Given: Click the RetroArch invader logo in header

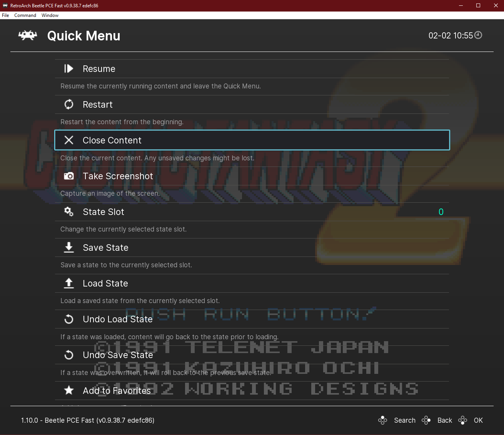Looking at the screenshot, I should [28, 35].
